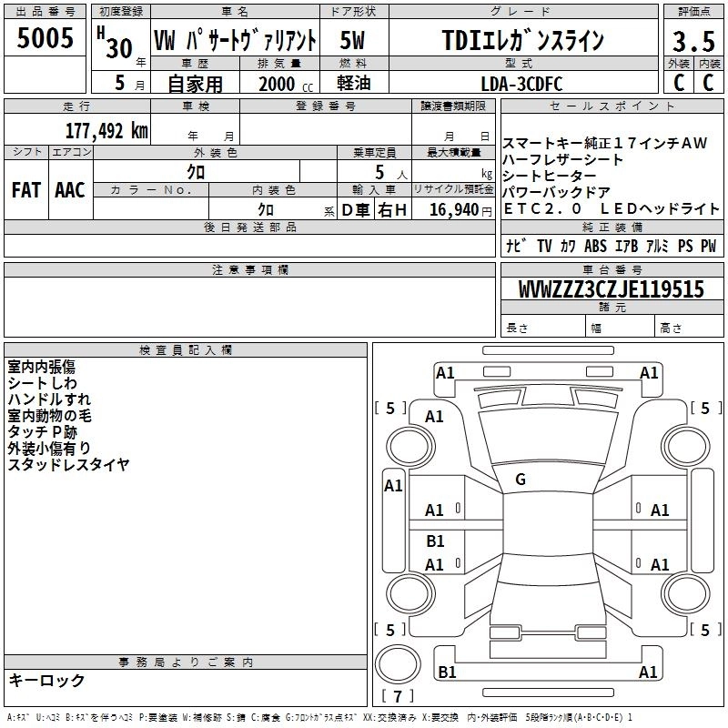Image resolution: width=728 pixels, height=728 pixels.
Task: Click the A1 mark on the left side sill
Action: click(393, 486)
